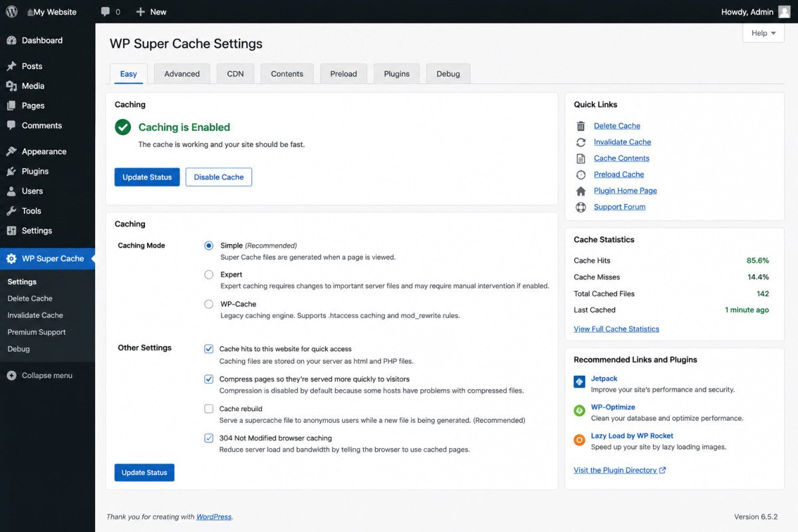
Task: Select the WP-Cache caching mode radio
Action: [209, 304]
